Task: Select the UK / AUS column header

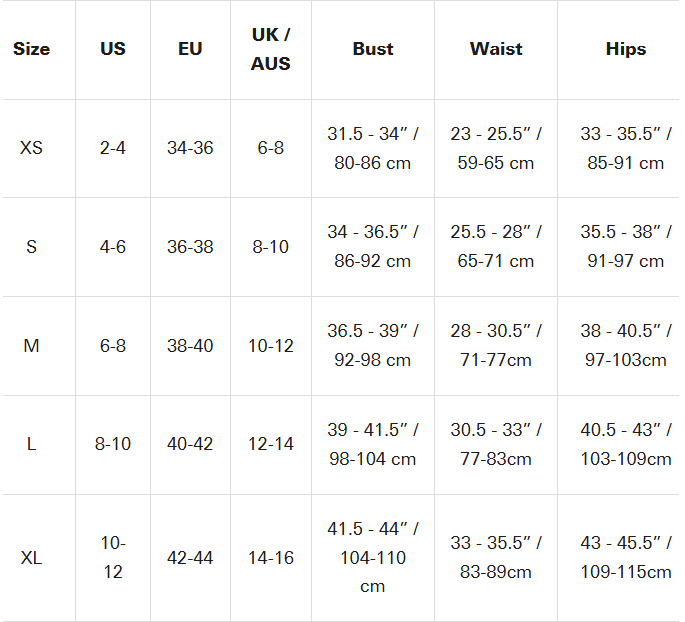Action: pyautogui.click(x=271, y=49)
